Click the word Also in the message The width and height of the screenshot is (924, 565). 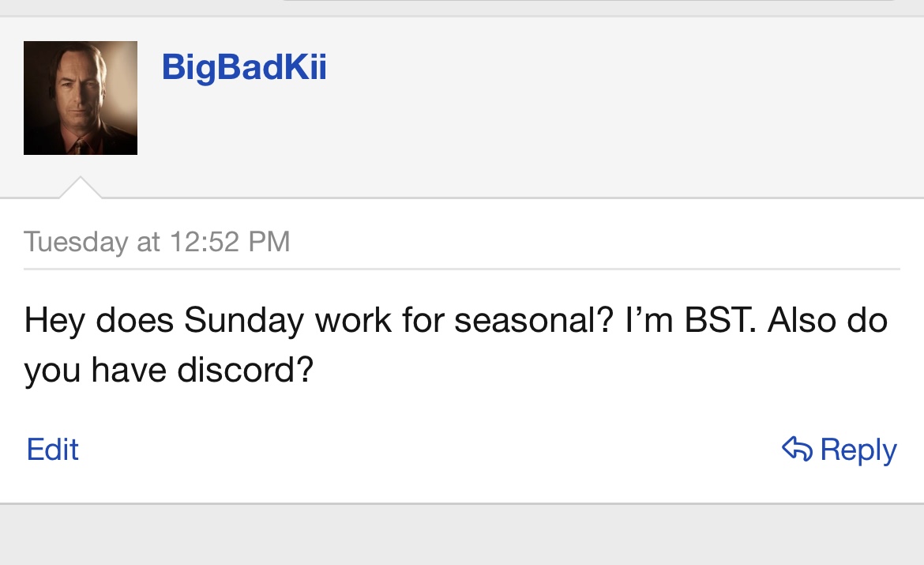[x=800, y=321]
